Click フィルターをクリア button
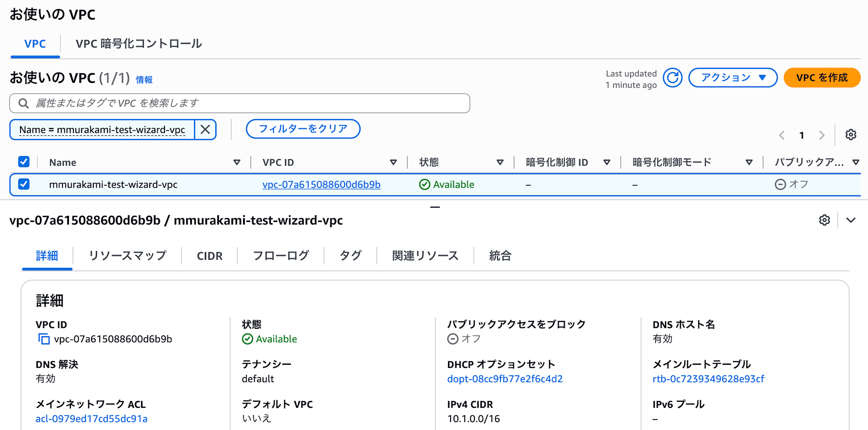This screenshot has width=868, height=430. point(303,129)
